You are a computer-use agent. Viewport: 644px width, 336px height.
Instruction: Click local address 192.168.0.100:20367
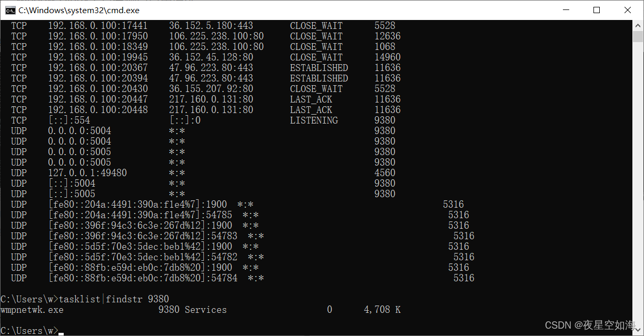point(98,68)
